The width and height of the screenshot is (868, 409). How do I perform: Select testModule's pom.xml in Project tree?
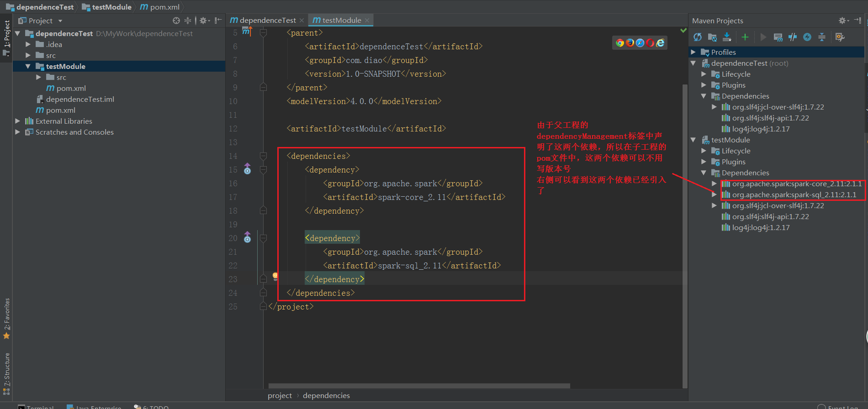[x=66, y=88]
